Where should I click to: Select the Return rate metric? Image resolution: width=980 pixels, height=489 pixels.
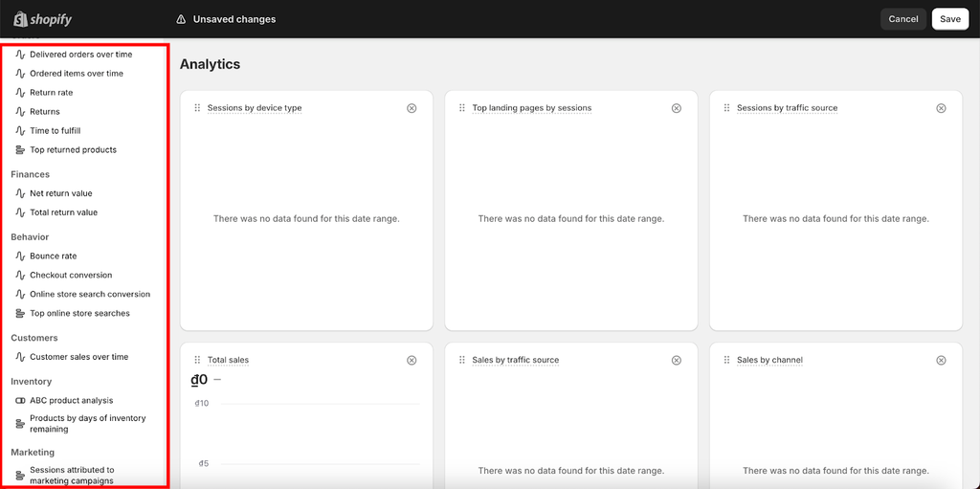52,93
